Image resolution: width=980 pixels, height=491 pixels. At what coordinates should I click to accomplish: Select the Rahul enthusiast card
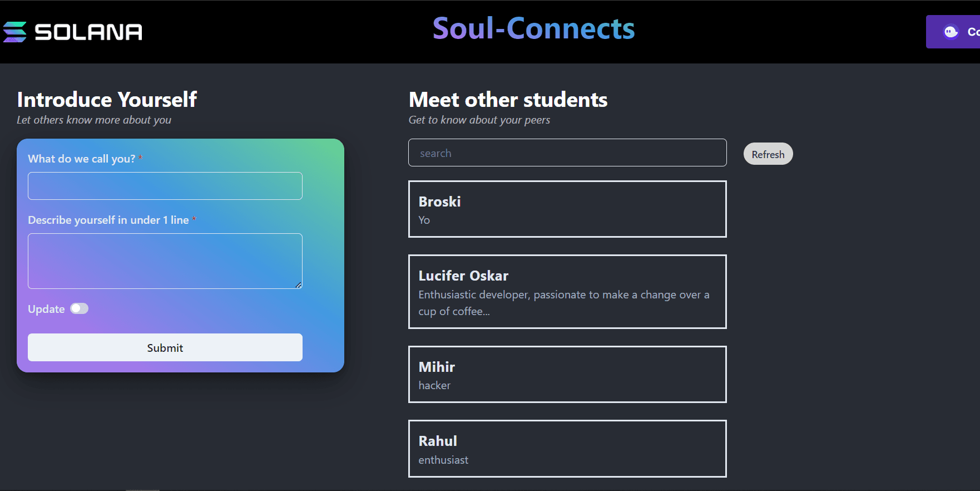coord(567,449)
